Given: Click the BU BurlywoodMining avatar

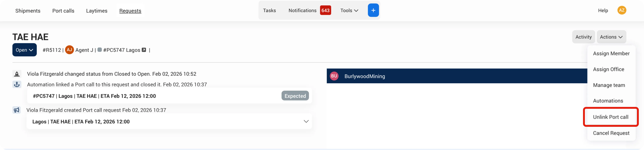Looking at the screenshot, I should coord(334,76).
